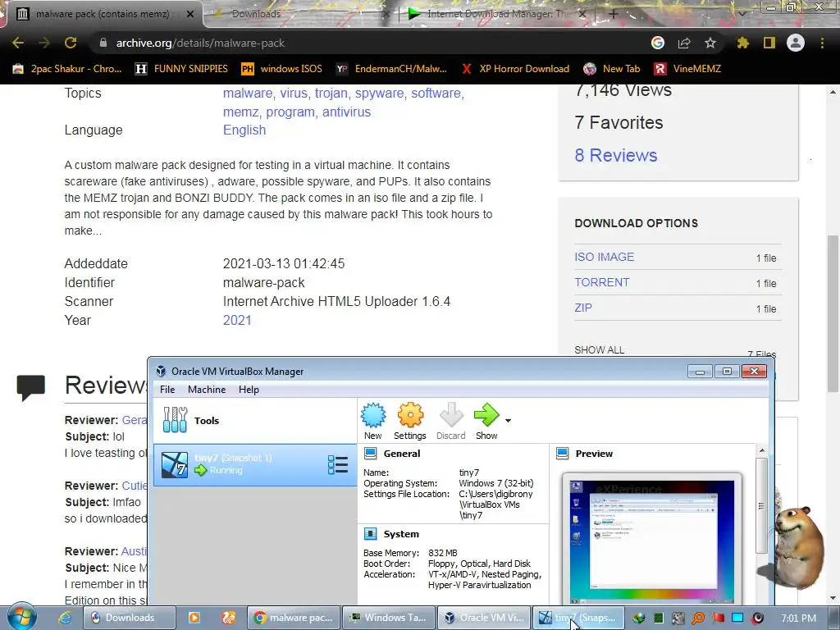
Task: Open Downloads taskbar button
Action: pos(129,618)
